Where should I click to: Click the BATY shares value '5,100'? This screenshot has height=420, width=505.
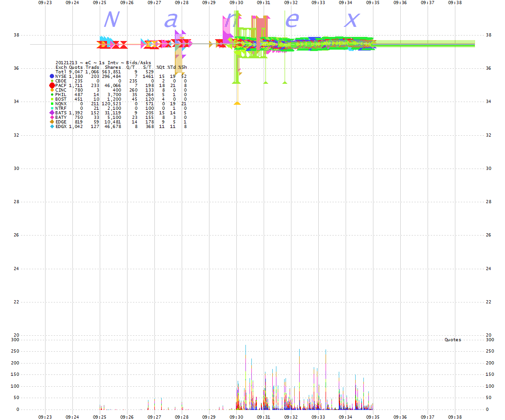[114, 117]
